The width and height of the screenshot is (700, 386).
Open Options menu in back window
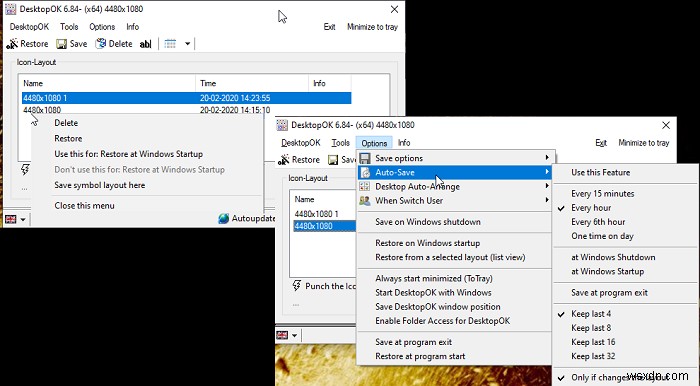coord(102,27)
